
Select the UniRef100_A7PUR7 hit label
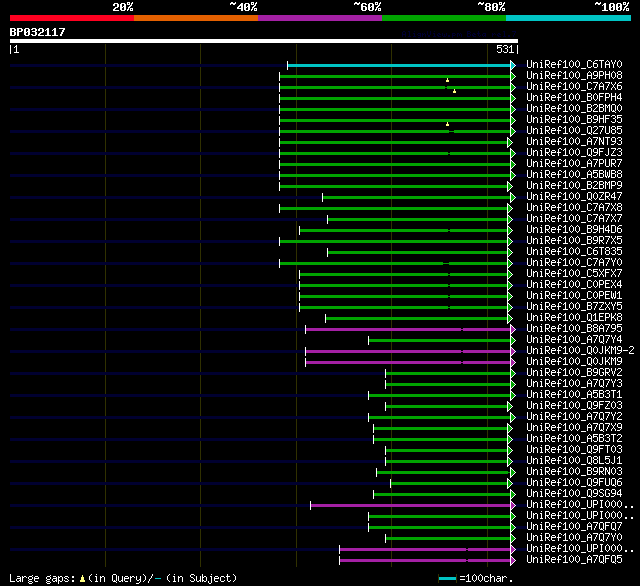coord(574,164)
